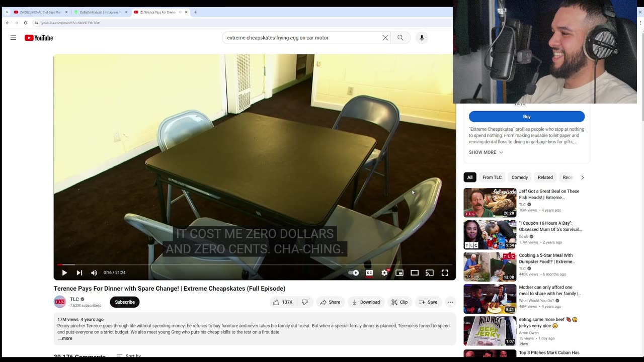Download the video
Image resolution: width=644 pixels, height=362 pixels.
coord(366,302)
